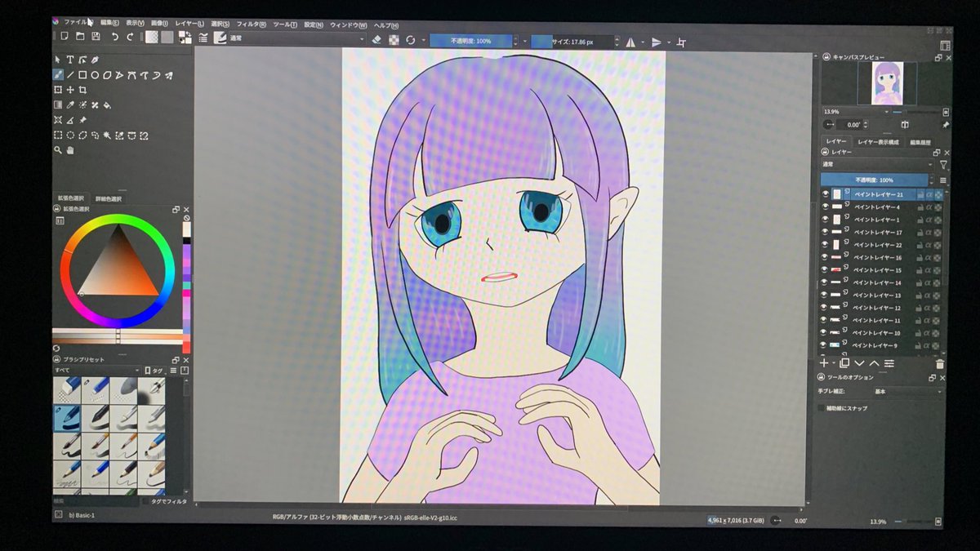Select the Pan hand tool
This screenshot has height=551, width=980.
[70, 150]
